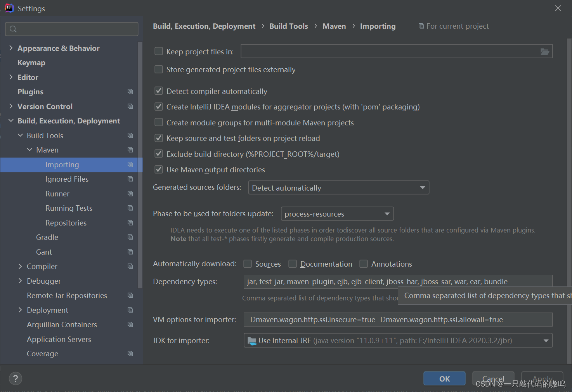The width and height of the screenshot is (572, 392).
Task: Click the search magnifier icon in settings
Action: 13,29
